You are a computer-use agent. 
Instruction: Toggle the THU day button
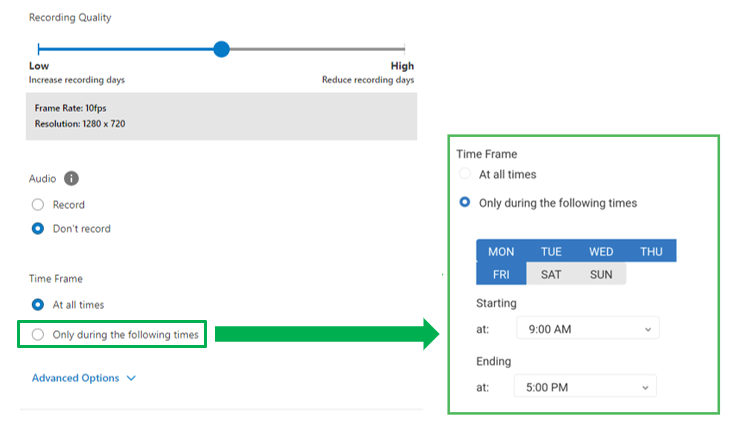pos(651,251)
